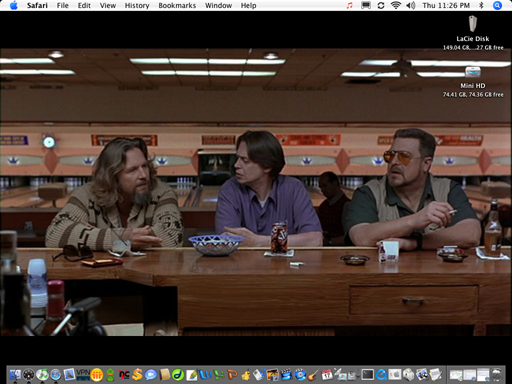Screen dimensions: 512x384
Task: Launch Microsoft Word from the dock
Action: tap(205, 375)
